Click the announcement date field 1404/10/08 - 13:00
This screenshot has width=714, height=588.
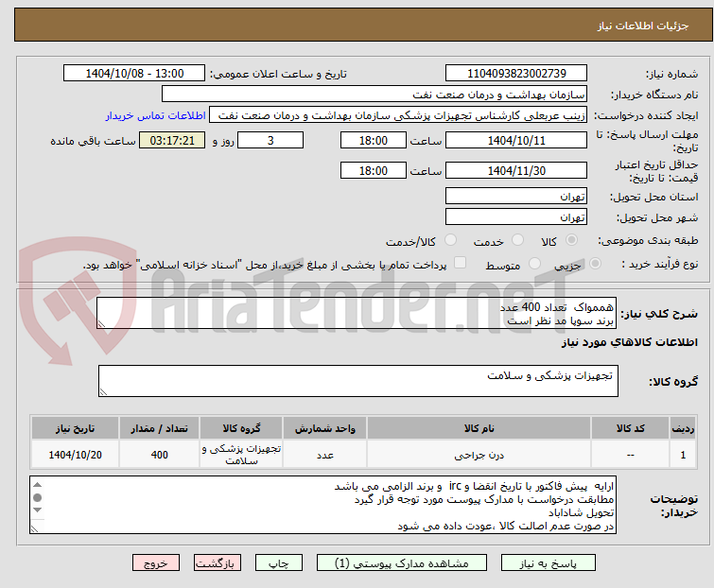[x=134, y=74]
